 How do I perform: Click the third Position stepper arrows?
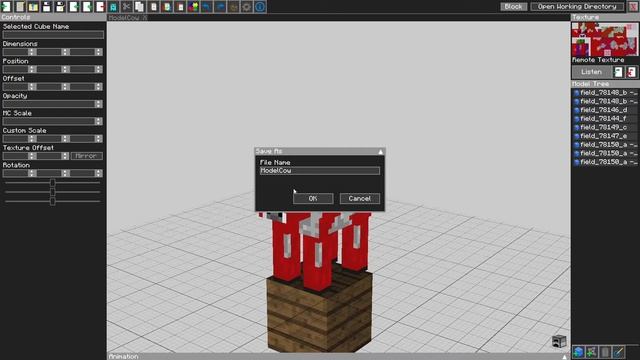point(98,69)
